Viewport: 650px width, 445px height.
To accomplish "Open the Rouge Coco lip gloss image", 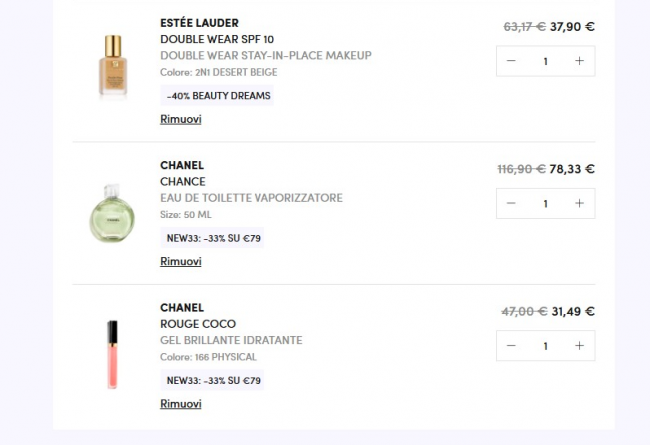I will point(113,353).
